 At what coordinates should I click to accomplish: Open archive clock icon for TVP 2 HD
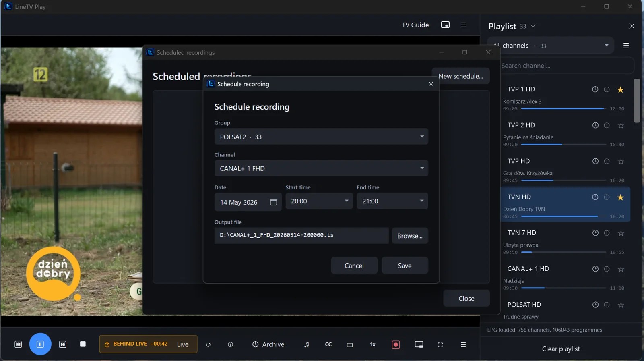[x=595, y=125]
